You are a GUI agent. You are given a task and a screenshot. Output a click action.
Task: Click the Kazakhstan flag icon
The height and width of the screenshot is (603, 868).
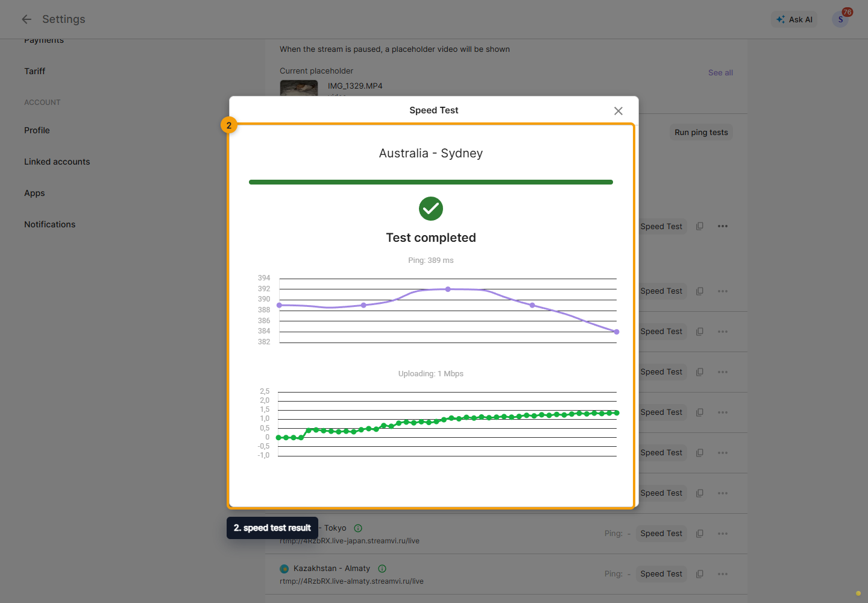[x=285, y=569]
